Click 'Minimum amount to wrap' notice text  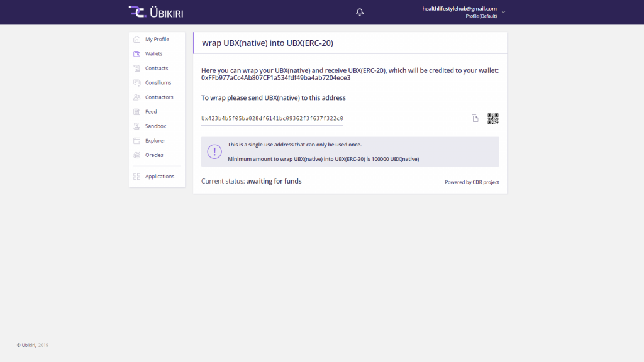323,159
